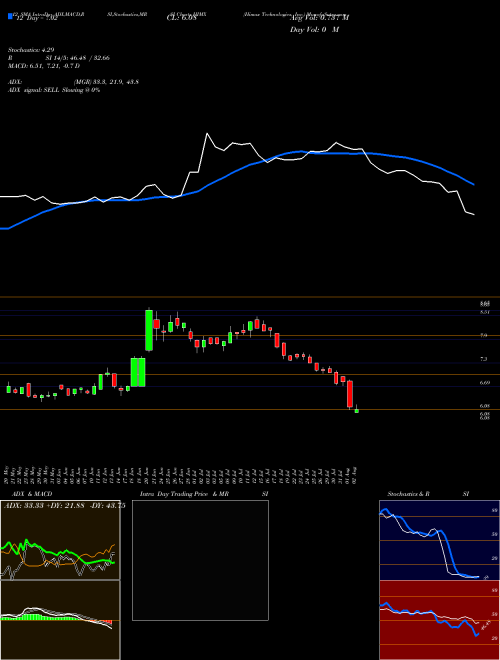
Task: Click the 6.69 price axis label
Action: click(484, 382)
